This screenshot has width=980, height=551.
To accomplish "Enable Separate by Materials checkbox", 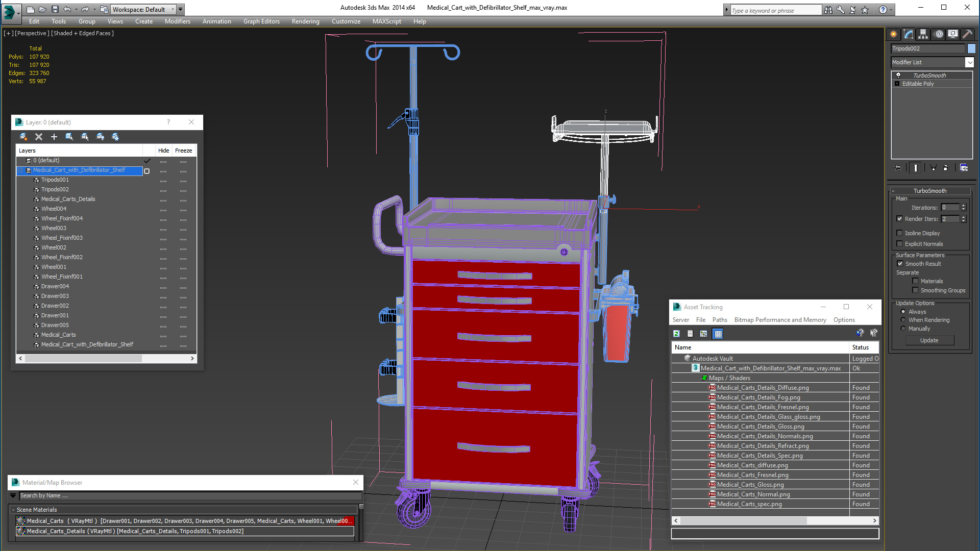I will click(915, 281).
